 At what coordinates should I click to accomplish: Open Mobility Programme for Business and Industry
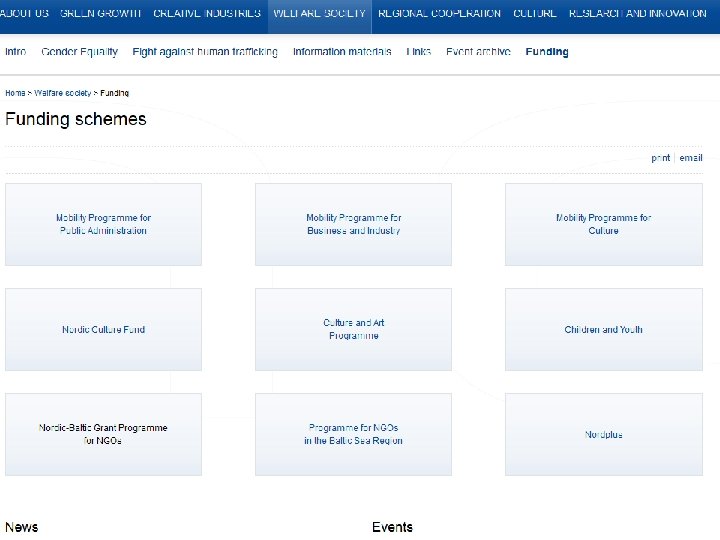354,225
